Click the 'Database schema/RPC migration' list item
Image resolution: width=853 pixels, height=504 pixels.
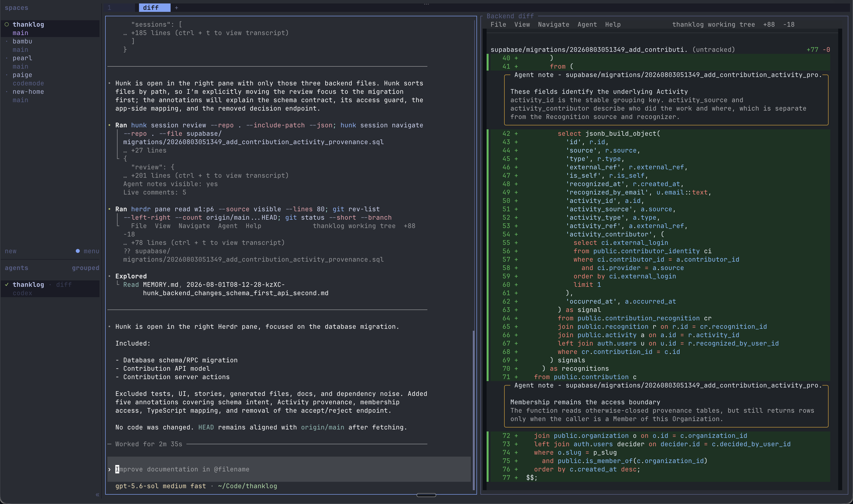pyautogui.click(x=180, y=360)
